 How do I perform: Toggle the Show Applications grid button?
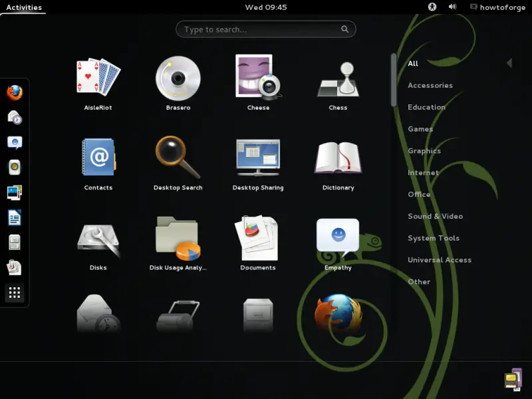[15, 293]
